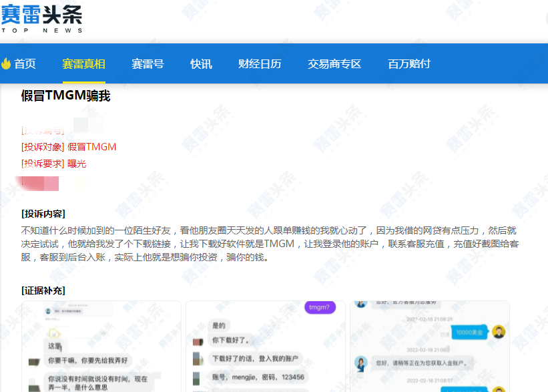Open the 百万赔付 tab

click(409, 64)
